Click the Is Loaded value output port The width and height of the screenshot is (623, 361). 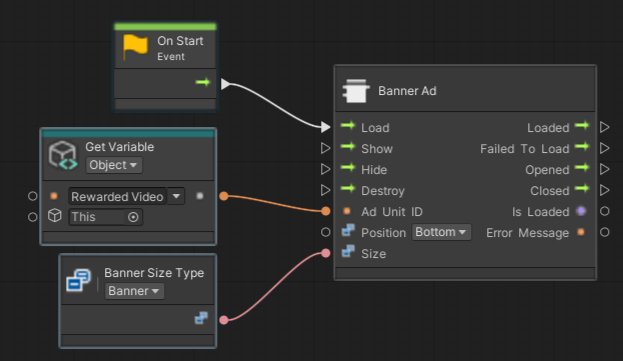pyautogui.click(x=604, y=211)
